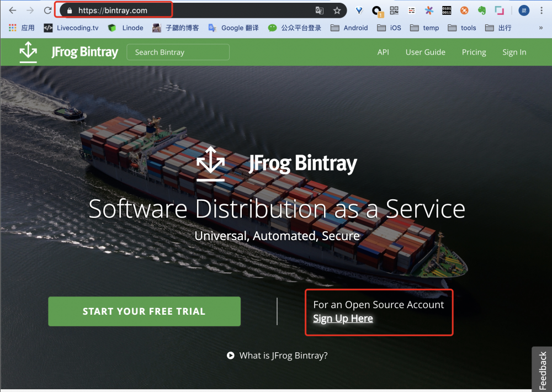Click the Sign Up Here link
Screen dimensions: 552x392
343,319
